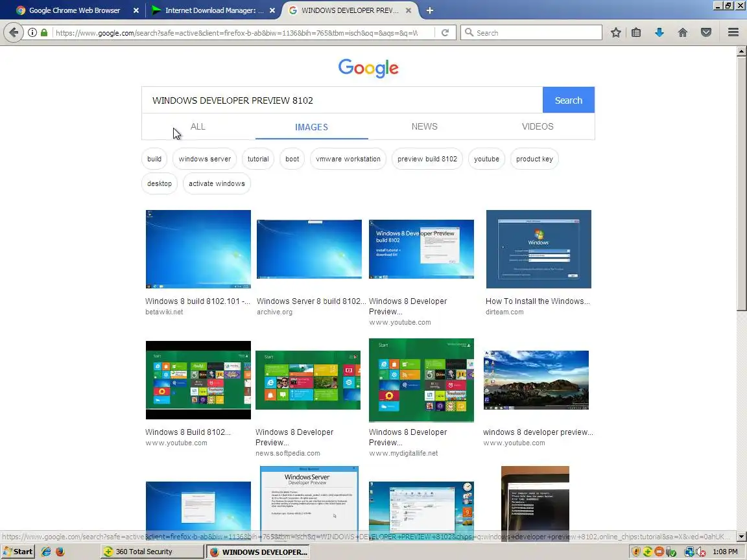Select the IMAGES results tab

point(311,127)
